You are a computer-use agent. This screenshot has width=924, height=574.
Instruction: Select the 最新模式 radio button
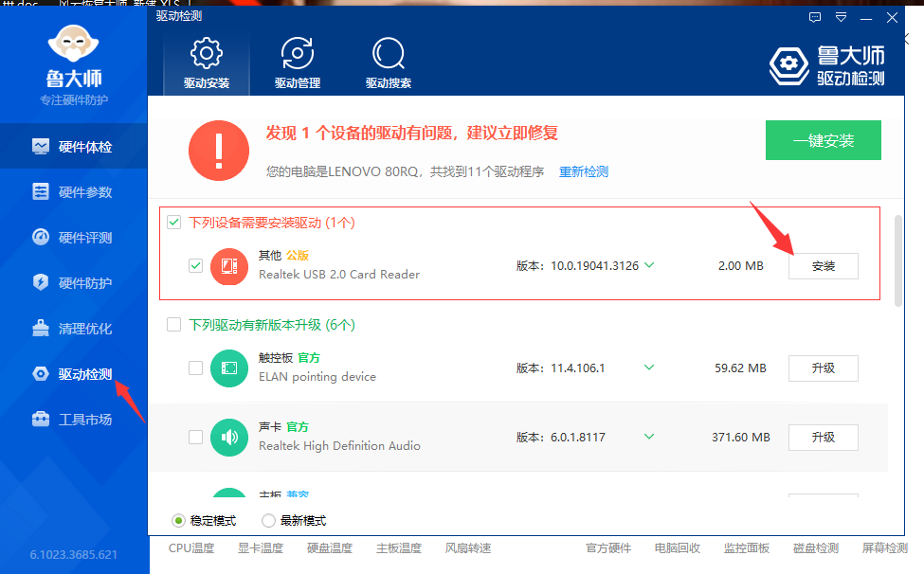pos(268,521)
